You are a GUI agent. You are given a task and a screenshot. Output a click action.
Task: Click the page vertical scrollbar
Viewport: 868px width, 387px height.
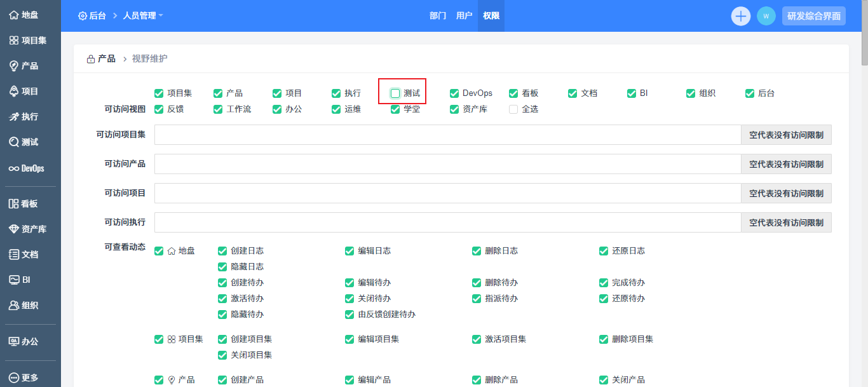[864, 32]
